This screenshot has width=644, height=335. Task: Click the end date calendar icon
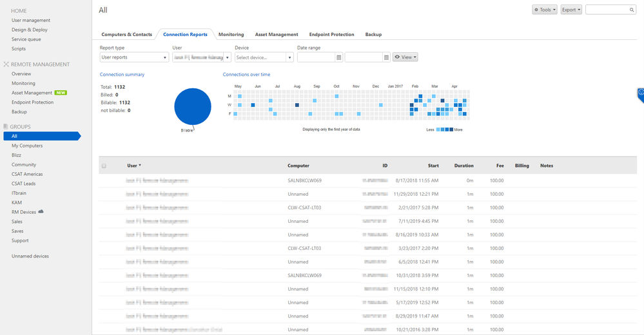(x=387, y=57)
